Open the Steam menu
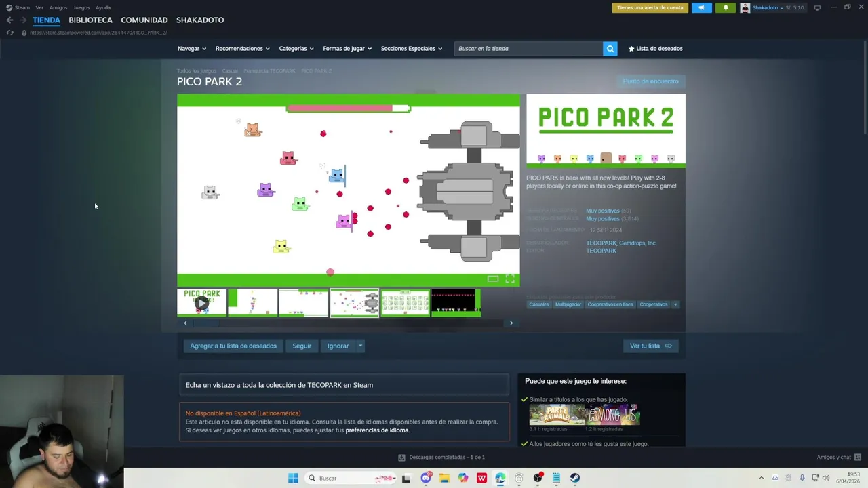The width and height of the screenshot is (868, 488). point(22,8)
